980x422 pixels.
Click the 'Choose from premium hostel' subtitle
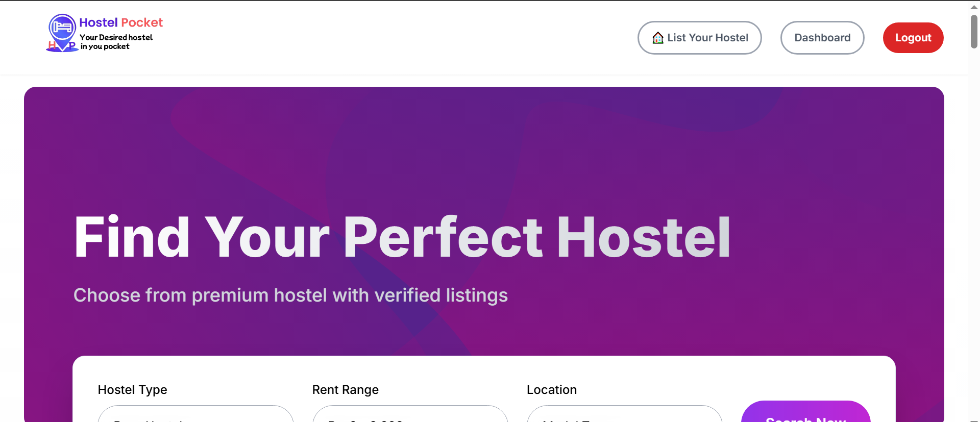tap(290, 295)
